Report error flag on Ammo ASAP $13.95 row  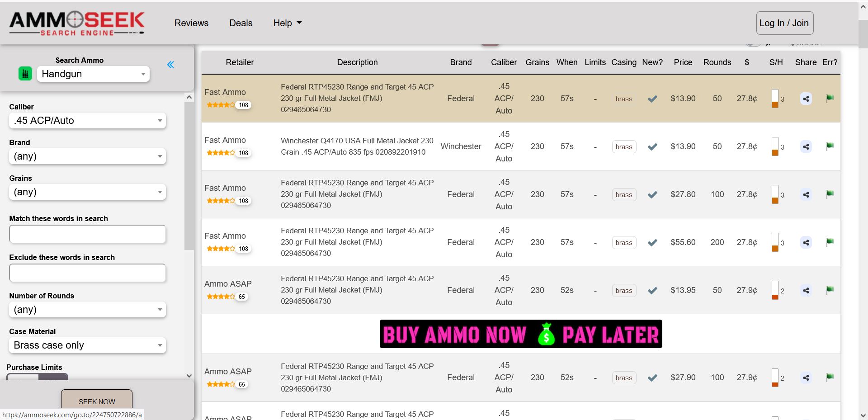830,290
